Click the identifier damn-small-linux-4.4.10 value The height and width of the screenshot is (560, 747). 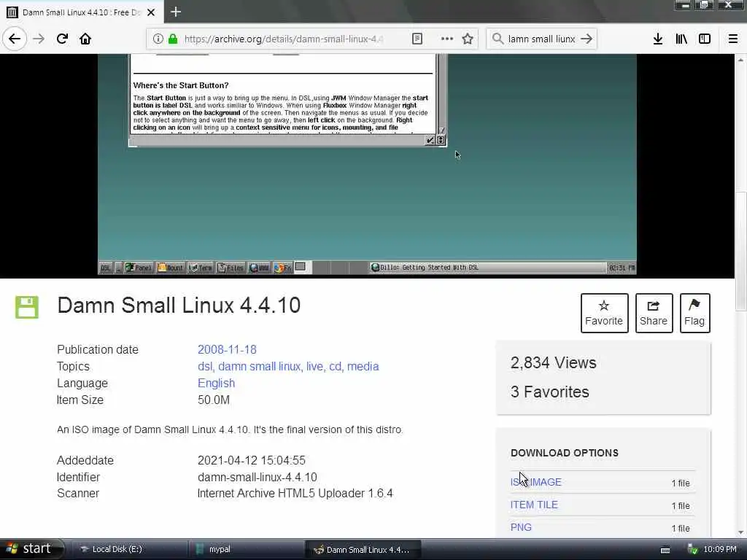pyautogui.click(x=258, y=477)
